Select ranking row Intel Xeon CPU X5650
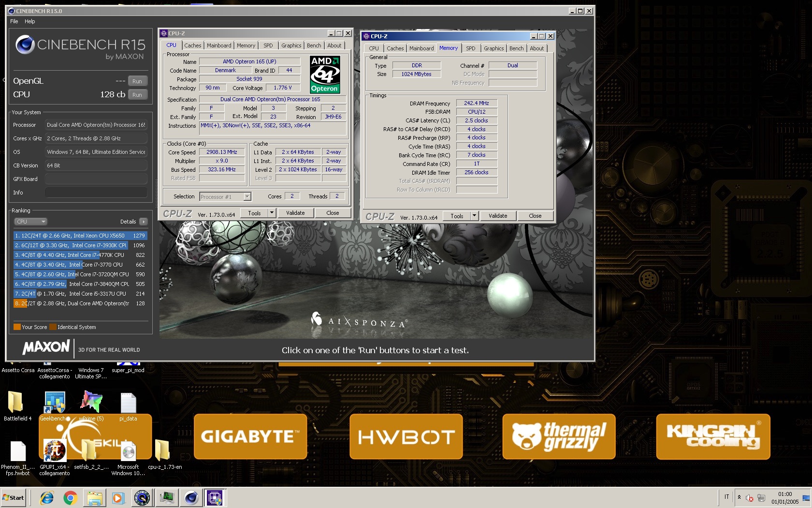812x508 pixels. coord(80,236)
